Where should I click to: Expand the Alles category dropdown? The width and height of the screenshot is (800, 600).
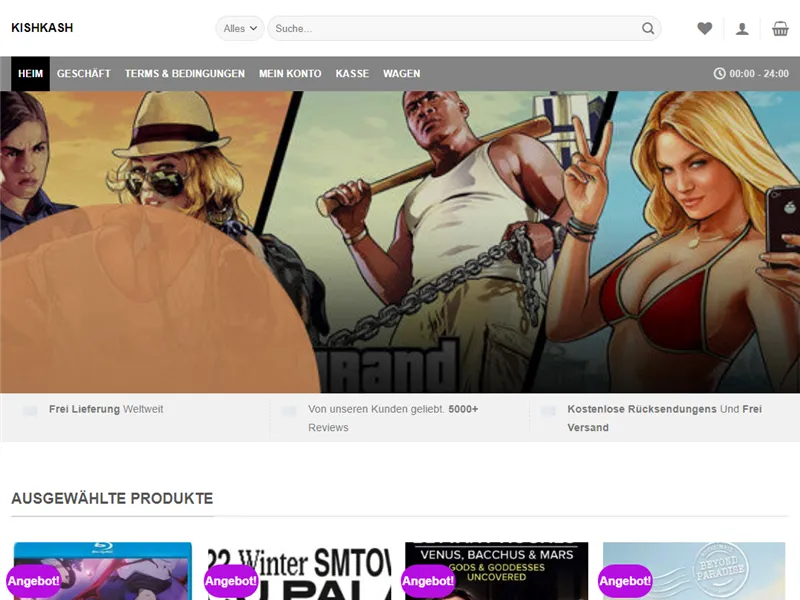240,29
